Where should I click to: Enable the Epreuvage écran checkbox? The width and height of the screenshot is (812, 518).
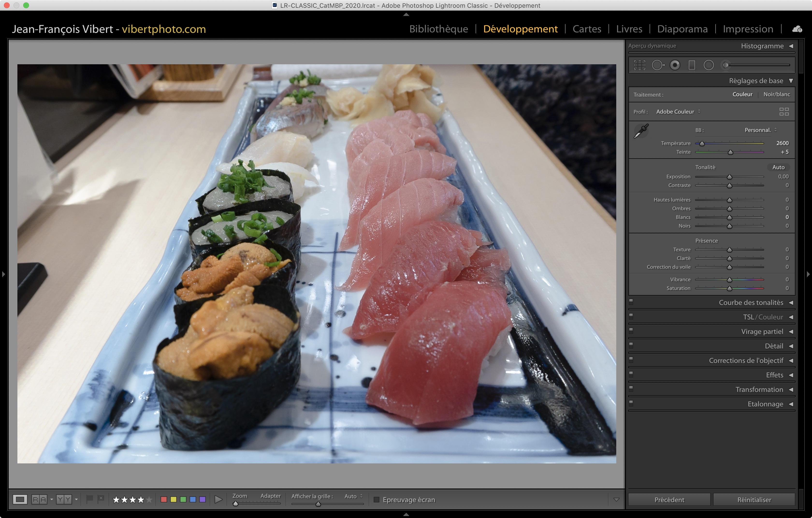click(x=377, y=499)
